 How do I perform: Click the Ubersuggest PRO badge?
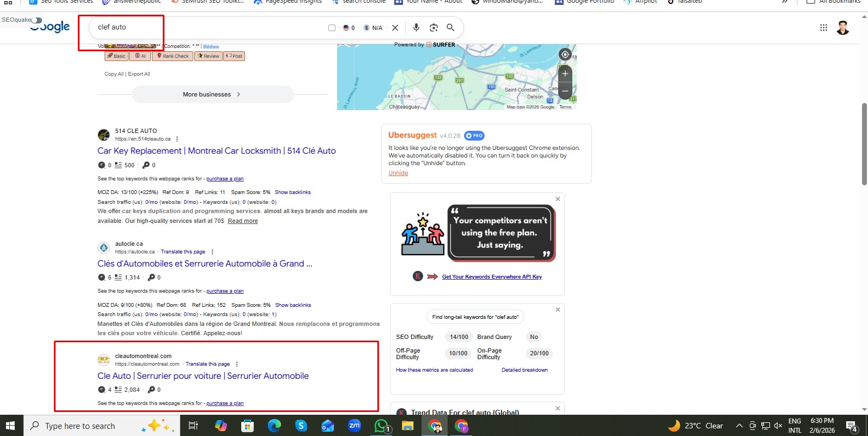474,136
